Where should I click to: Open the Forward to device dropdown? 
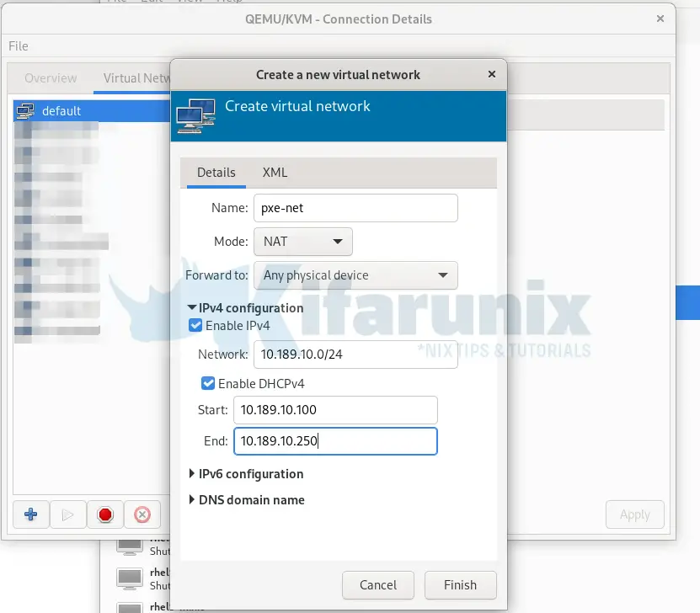[355, 275]
